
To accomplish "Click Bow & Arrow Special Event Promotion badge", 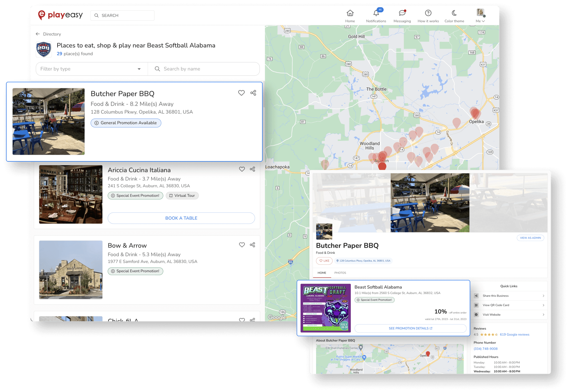I will point(135,271).
